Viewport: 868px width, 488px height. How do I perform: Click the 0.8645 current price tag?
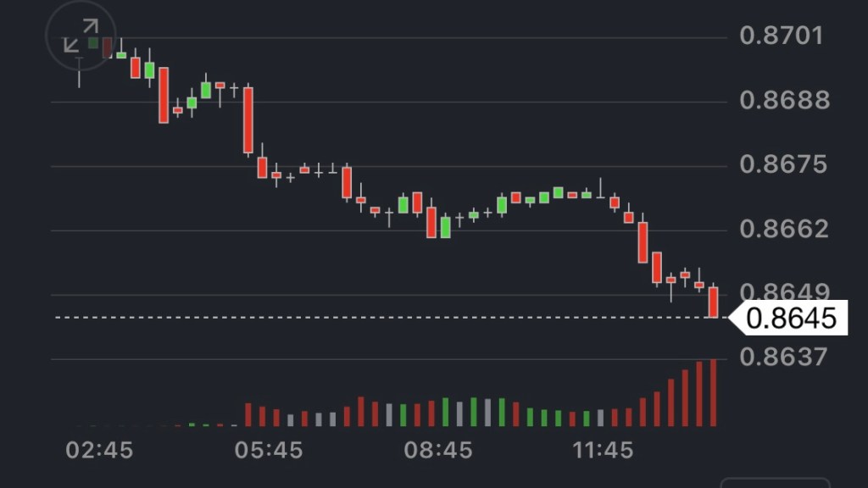click(792, 318)
